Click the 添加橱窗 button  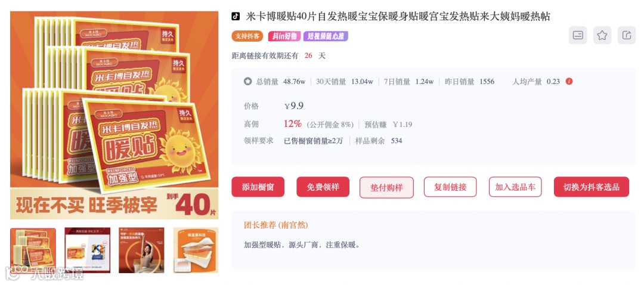[x=258, y=187]
